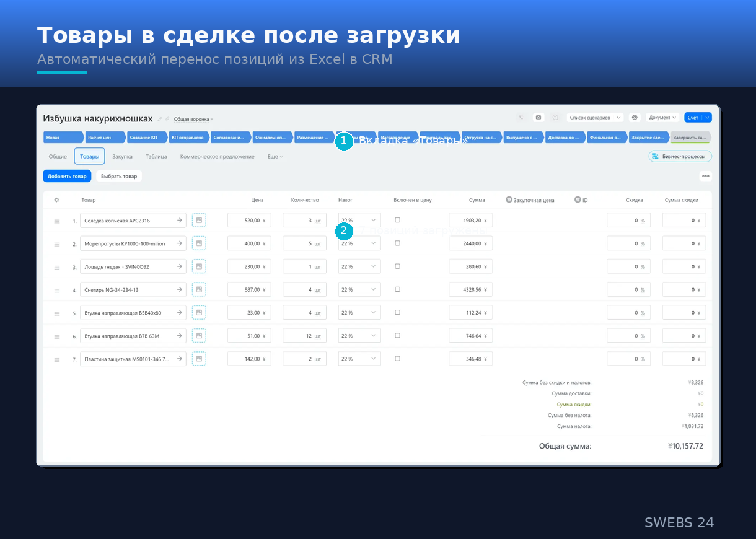The image size is (756, 539).
Task: Click arrow in Пластина защитная product field
Action: pyautogui.click(x=179, y=358)
